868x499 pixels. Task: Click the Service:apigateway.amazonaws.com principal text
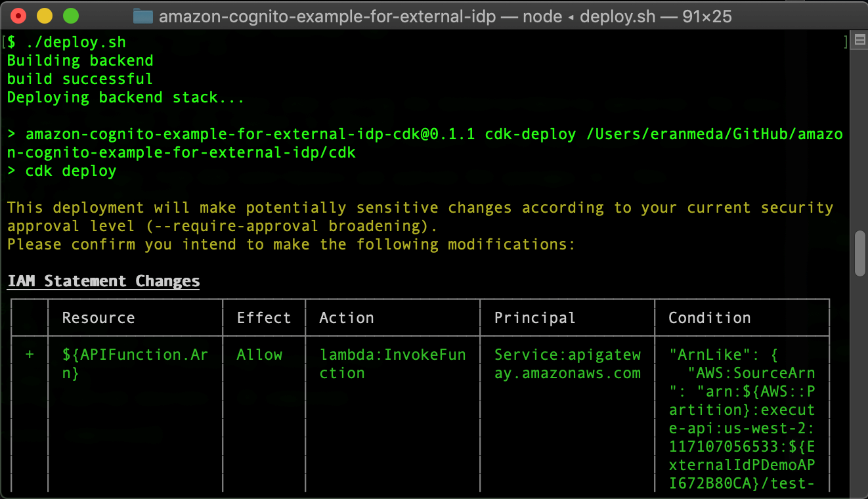[x=567, y=364]
